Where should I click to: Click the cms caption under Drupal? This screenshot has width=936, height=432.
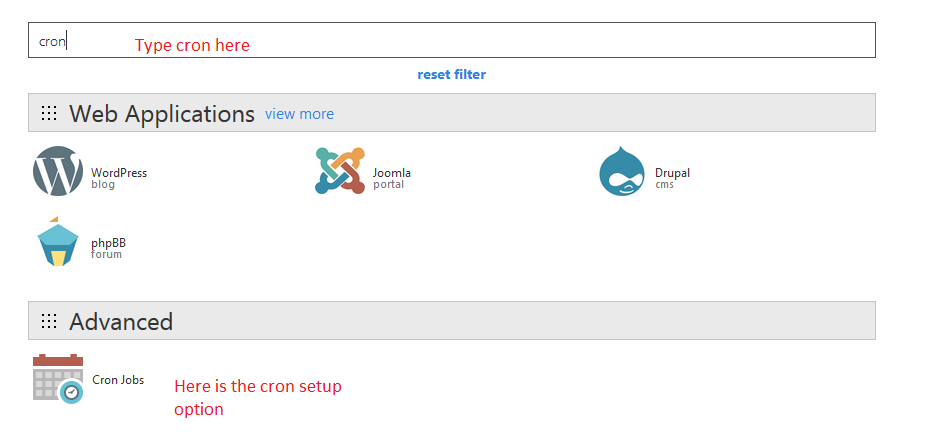pos(664,185)
